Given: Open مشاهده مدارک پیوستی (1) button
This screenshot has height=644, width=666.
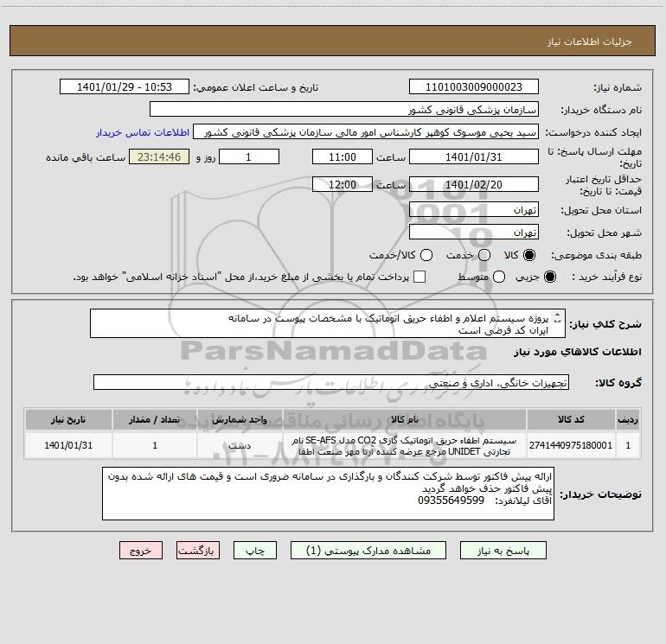Looking at the screenshot, I should tap(368, 551).
